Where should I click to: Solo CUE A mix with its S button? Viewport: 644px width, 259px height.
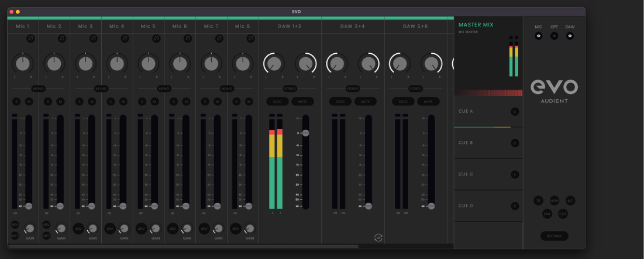[x=515, y=111]
